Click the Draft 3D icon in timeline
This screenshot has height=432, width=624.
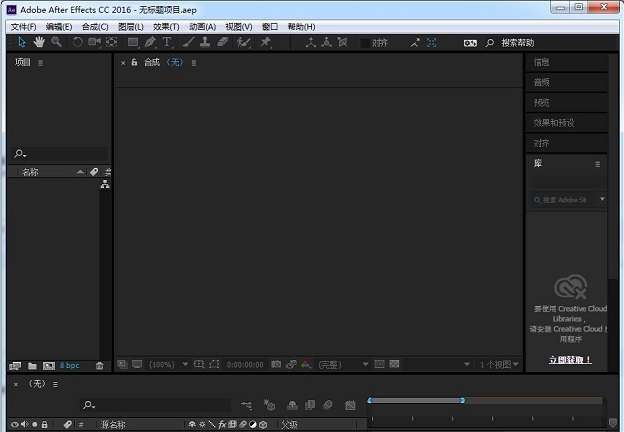click(269, 405)
